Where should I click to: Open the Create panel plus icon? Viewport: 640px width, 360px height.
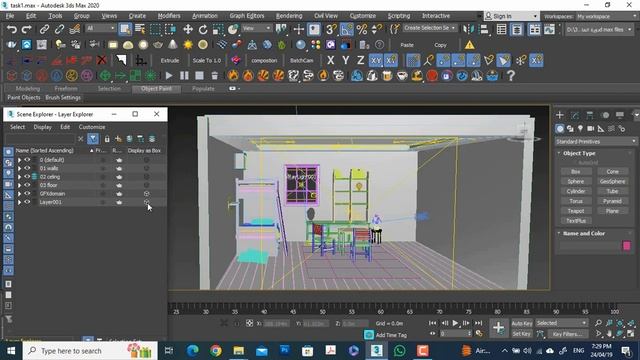pyautogui.click(x=560, y=115)
